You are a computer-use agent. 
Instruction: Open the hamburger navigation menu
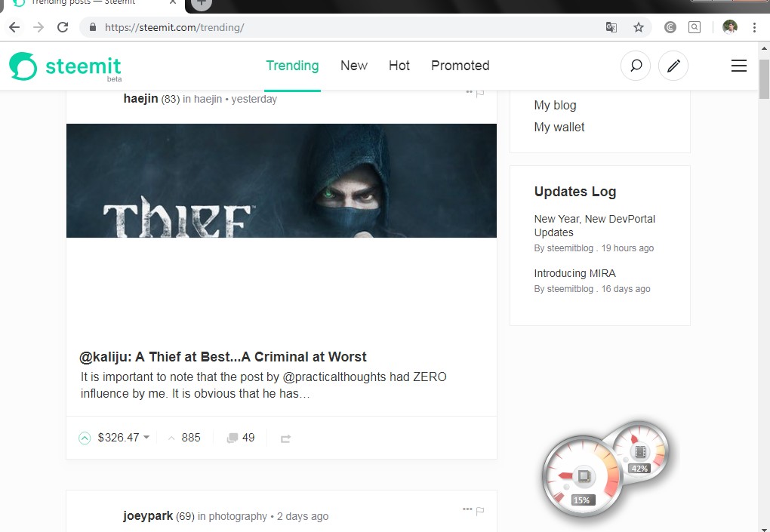pyautogui.click(x=738, y=66)
